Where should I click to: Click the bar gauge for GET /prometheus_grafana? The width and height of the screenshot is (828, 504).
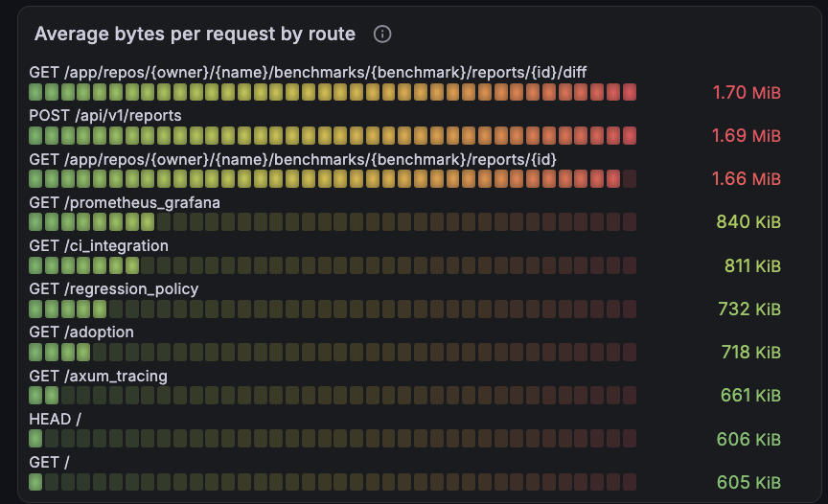(333, 222)
